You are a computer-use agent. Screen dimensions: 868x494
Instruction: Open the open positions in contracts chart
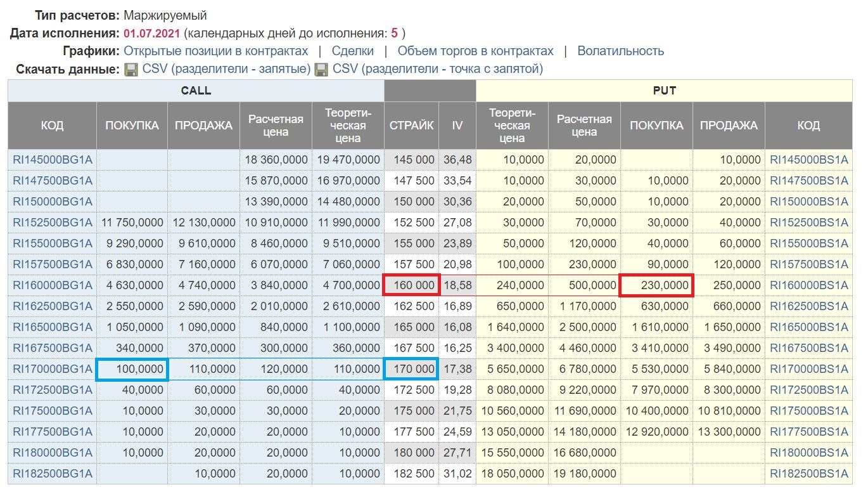coord(216,51)
